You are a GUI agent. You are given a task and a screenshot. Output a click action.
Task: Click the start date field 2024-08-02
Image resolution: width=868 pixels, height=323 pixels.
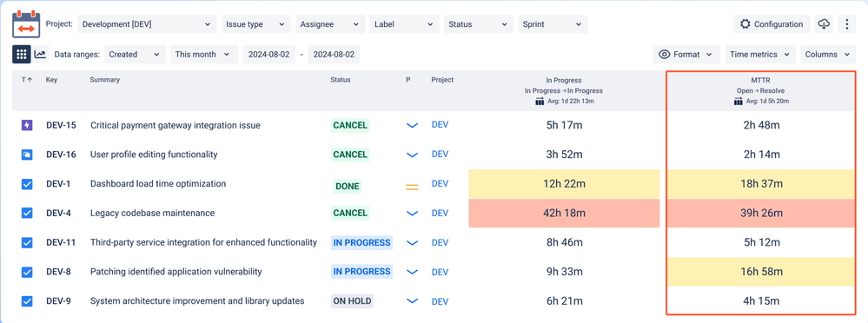(269, 54)
